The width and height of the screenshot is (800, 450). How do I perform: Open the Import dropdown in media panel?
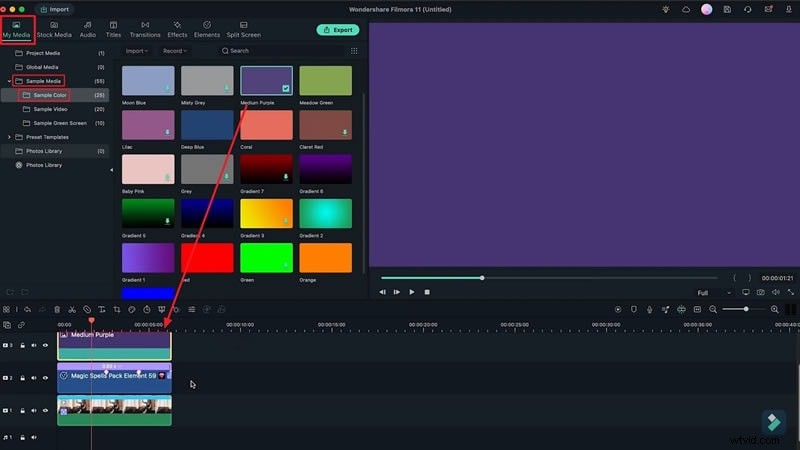click(x=137, y=51)
